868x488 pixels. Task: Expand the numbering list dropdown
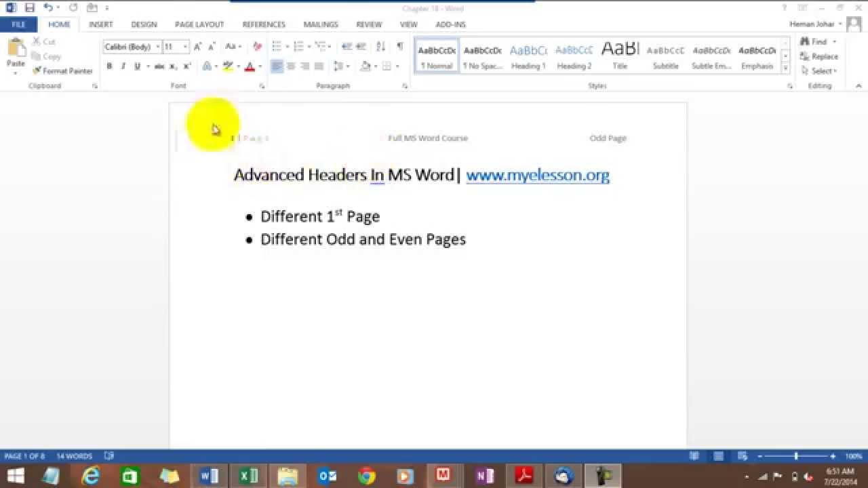click(309, 47)
